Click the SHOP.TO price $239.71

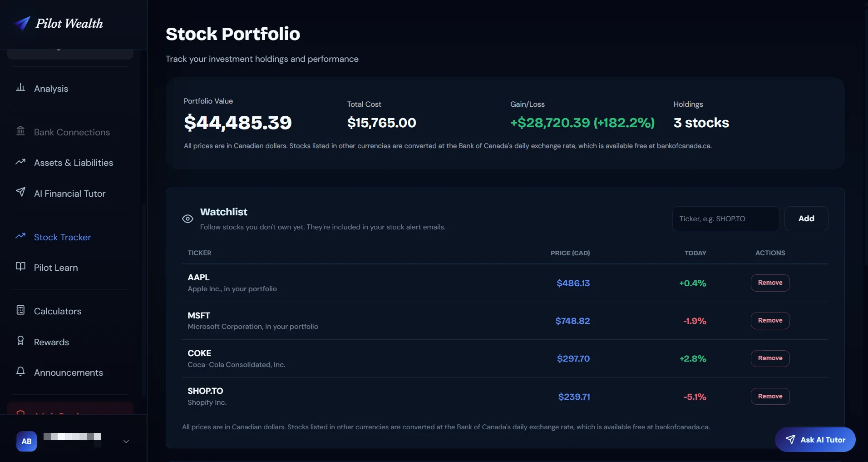point(574,397)
